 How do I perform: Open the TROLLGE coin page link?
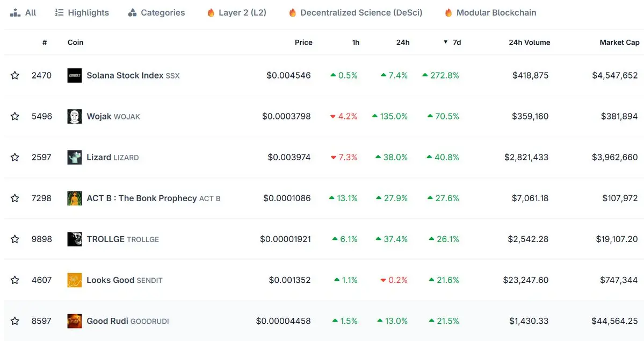(x=123, y=239)
